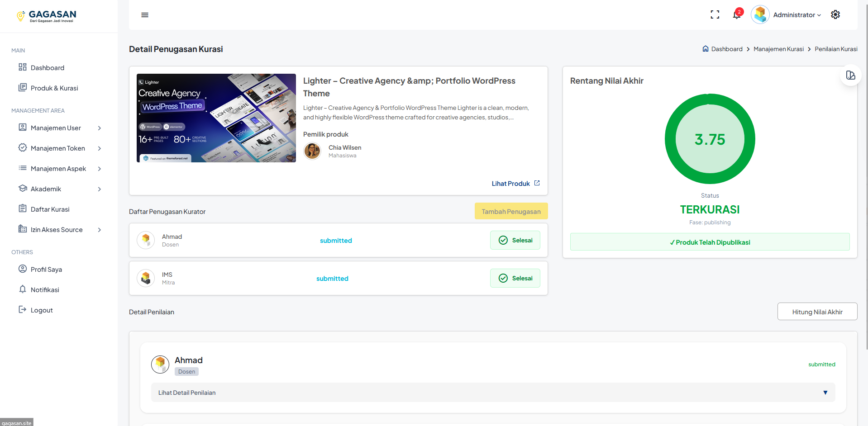This screenshot has width=868, height=426.
Task: Click Penilaian Kurasi breadcrumb
Action: click(836, 49)
